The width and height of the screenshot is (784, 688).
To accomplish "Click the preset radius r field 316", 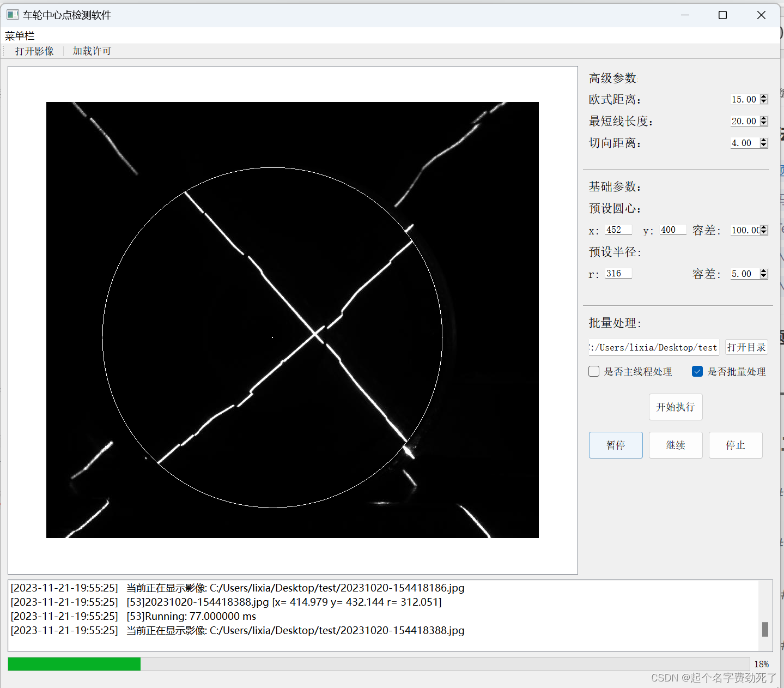I will click(x=618, y=274).
